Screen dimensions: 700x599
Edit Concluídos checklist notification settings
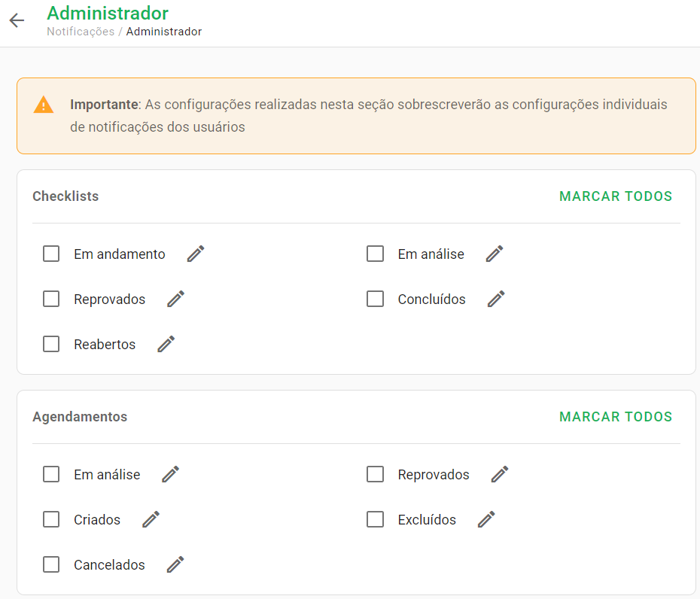click(x=496, y=299)
